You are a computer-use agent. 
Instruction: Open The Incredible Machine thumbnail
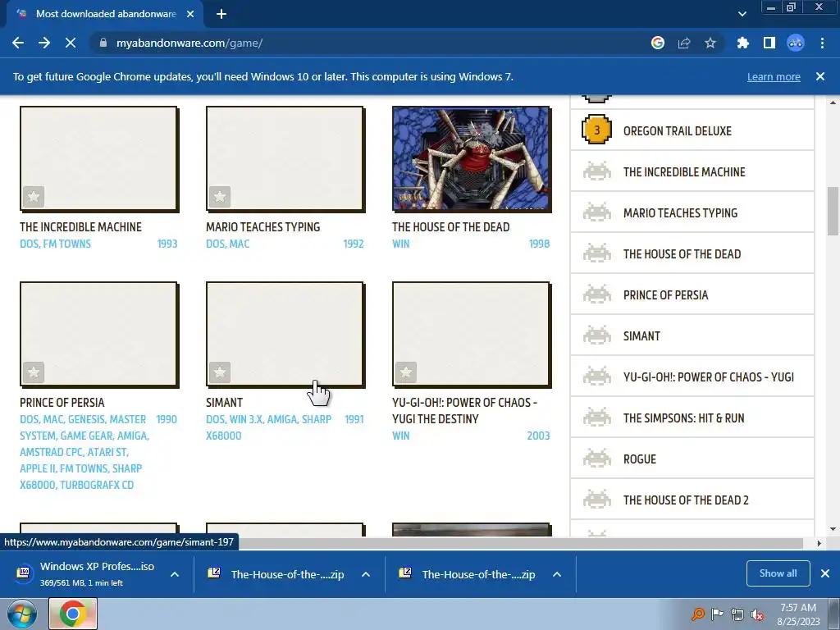tap(99, 158)
